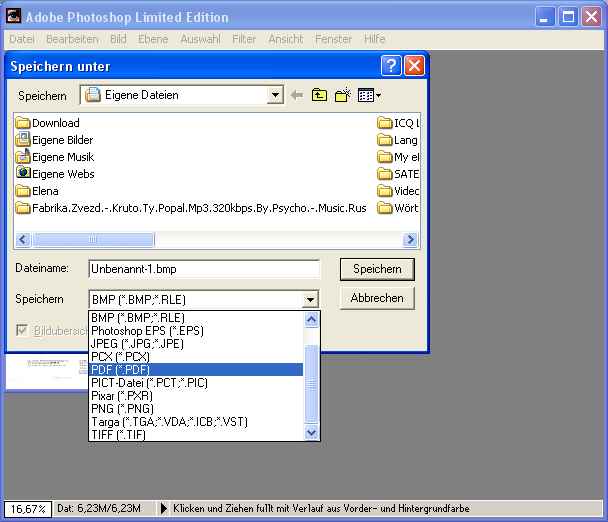The height and width of the screenshot is (522, 608).
Task: Select the My el folder
Action: pos(398,157)
